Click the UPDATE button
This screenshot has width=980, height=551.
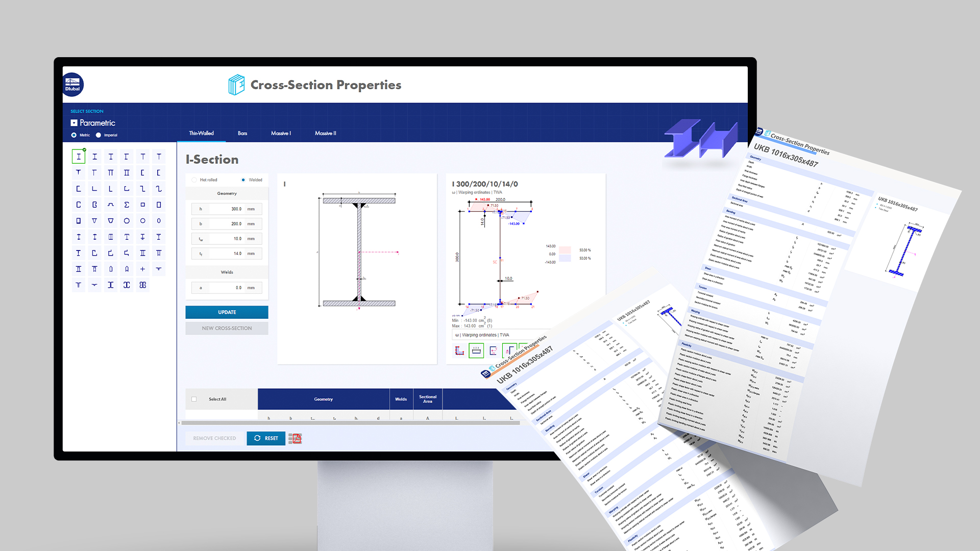(227, 312)
